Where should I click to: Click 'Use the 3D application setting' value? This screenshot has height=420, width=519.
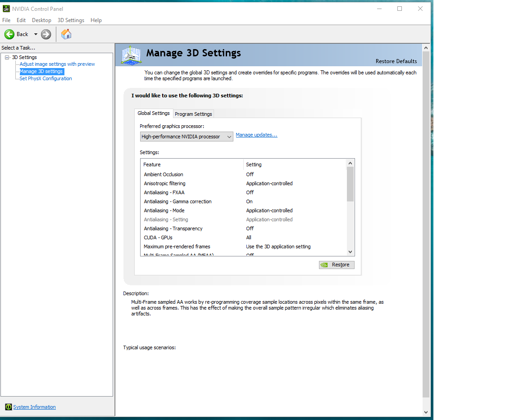click(x=278, y=247)
